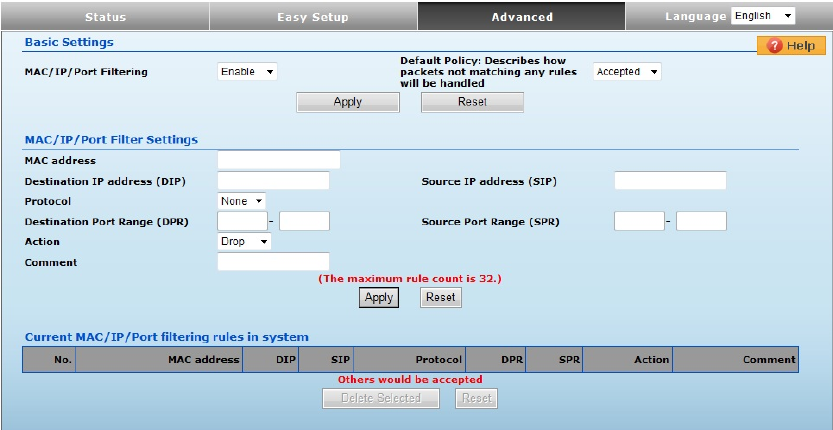Click the Basic Settings heading

click(69, 43)
